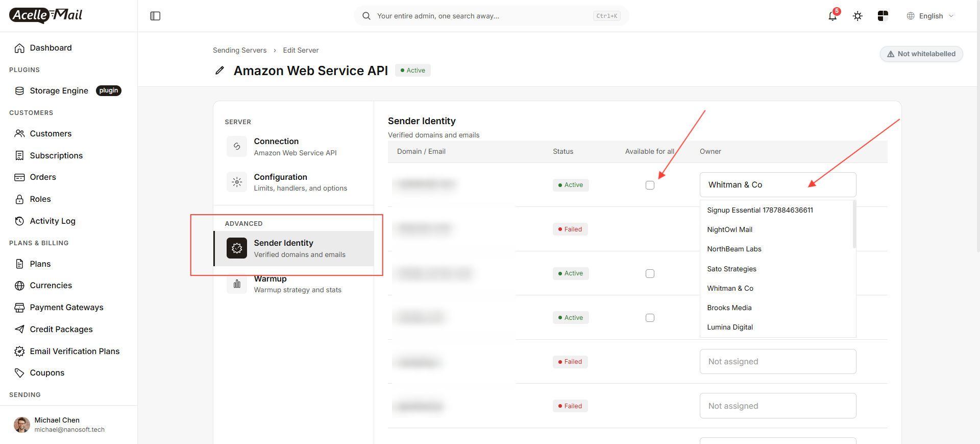Click the Currencies globe icon
Screen dimensions: 980x444
coord(19,286)
